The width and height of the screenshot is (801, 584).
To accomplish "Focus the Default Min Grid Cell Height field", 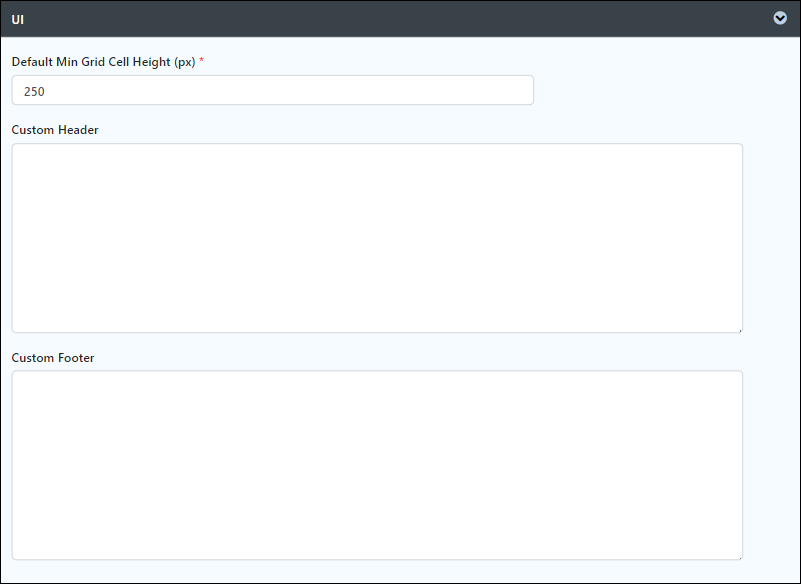I will point(273,90).
